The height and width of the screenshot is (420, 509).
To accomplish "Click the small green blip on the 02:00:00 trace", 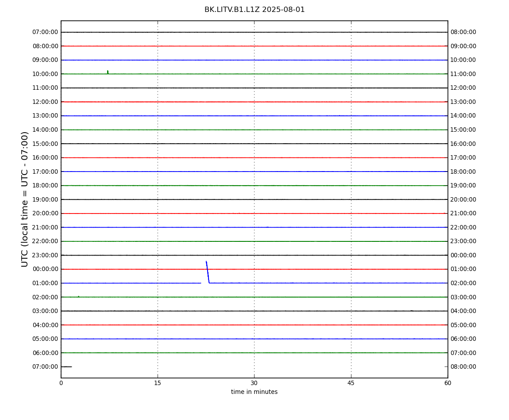I will [78, 297].
